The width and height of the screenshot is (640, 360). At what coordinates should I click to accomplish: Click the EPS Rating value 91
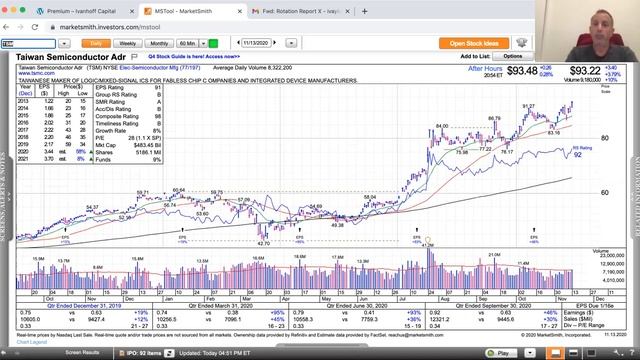(158, 87)
